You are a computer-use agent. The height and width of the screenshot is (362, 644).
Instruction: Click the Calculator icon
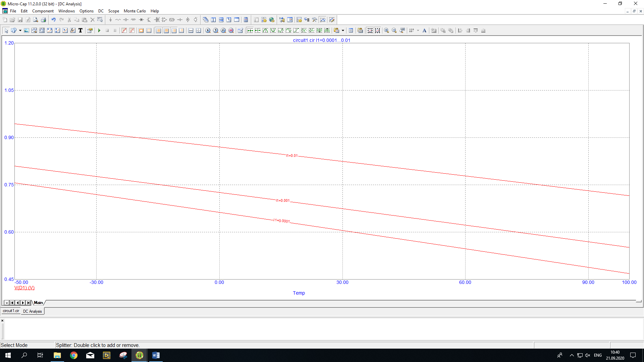click(x=246, y=20)
